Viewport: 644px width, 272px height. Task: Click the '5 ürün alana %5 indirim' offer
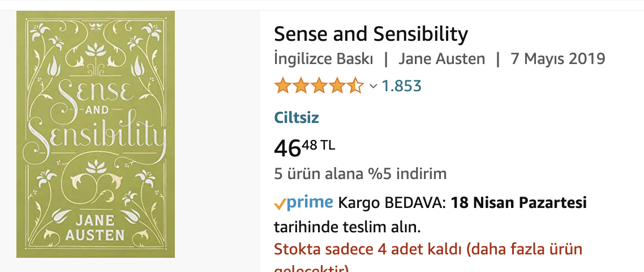[x=360, y=173]
